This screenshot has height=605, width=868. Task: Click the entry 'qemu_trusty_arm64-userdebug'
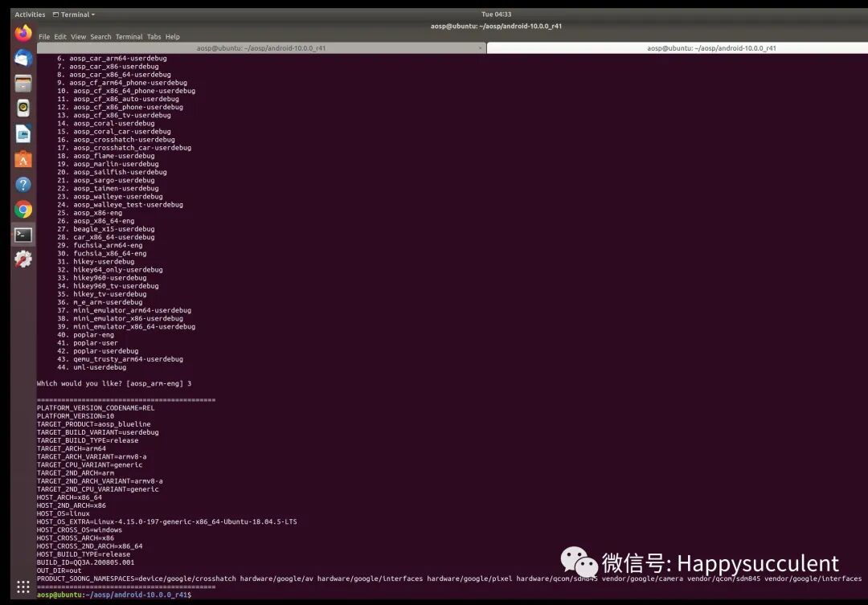click(x=128, y=359)
